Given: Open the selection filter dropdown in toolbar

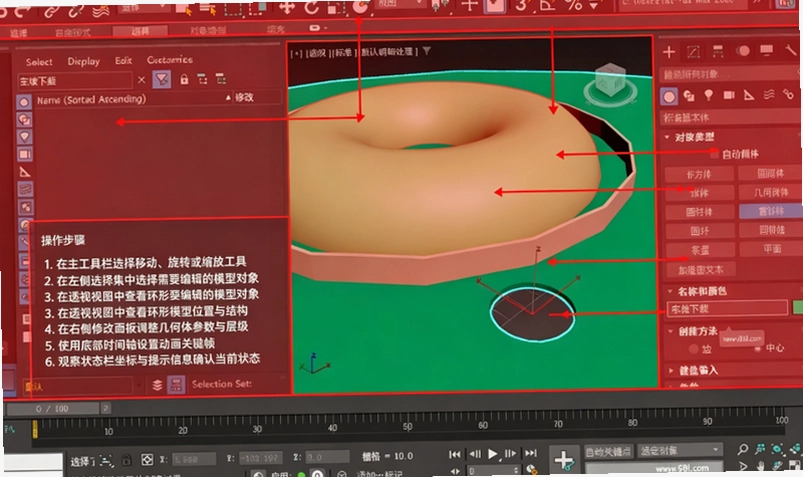Looking at the screenshot, I should (x=144, y=9).
